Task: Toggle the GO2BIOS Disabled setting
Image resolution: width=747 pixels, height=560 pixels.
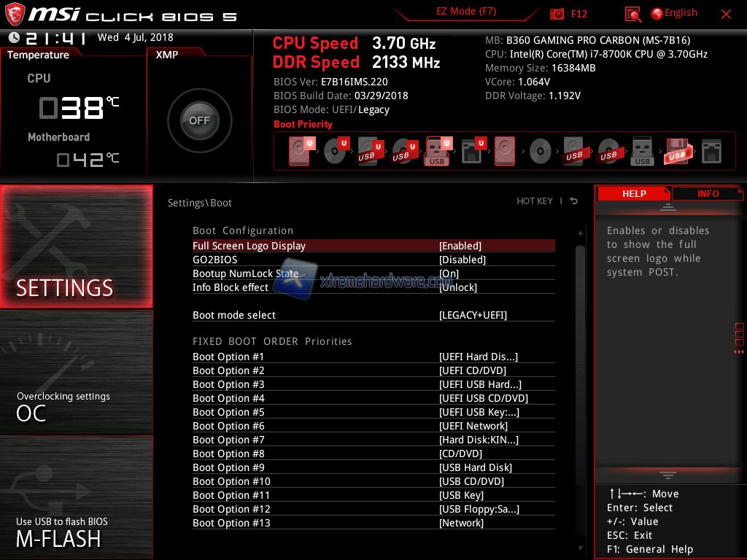Action: tap(462, 260)
